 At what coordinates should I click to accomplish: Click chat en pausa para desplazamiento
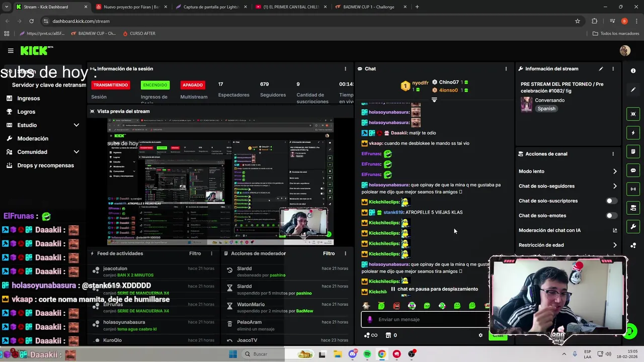pos(435,289)
